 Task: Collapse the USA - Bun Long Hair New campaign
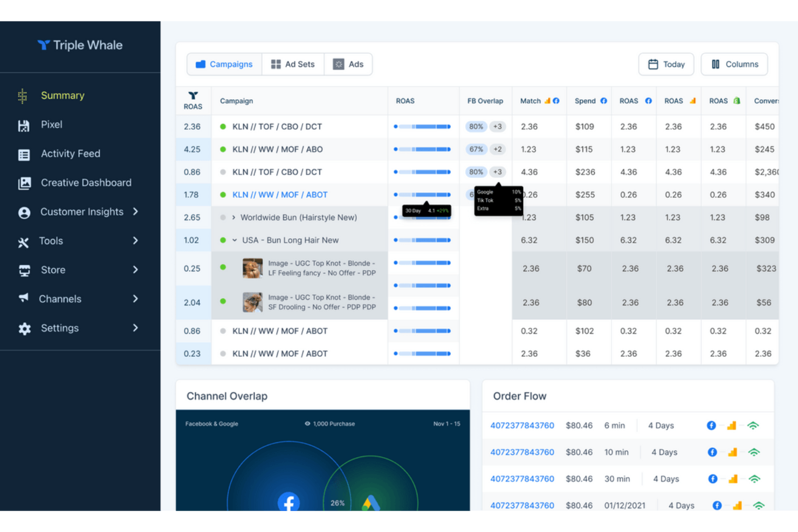pyautogui.click(x=235, y=240)
